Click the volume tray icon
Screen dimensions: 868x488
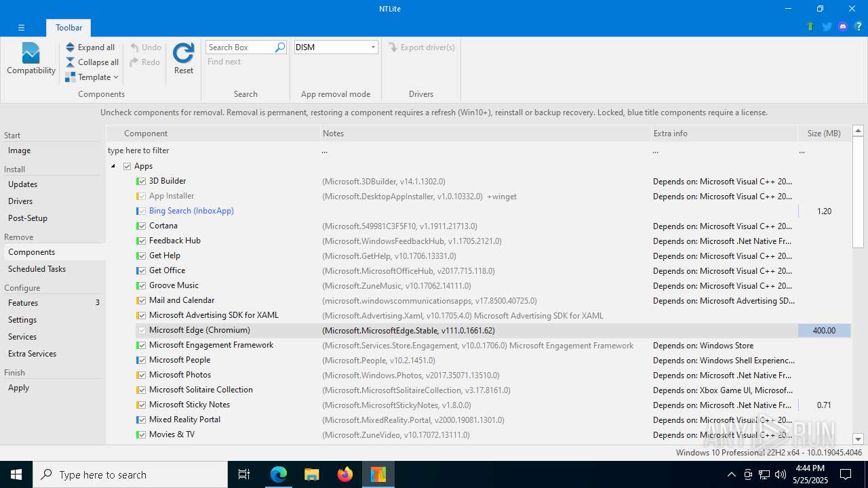pos(780,474)
